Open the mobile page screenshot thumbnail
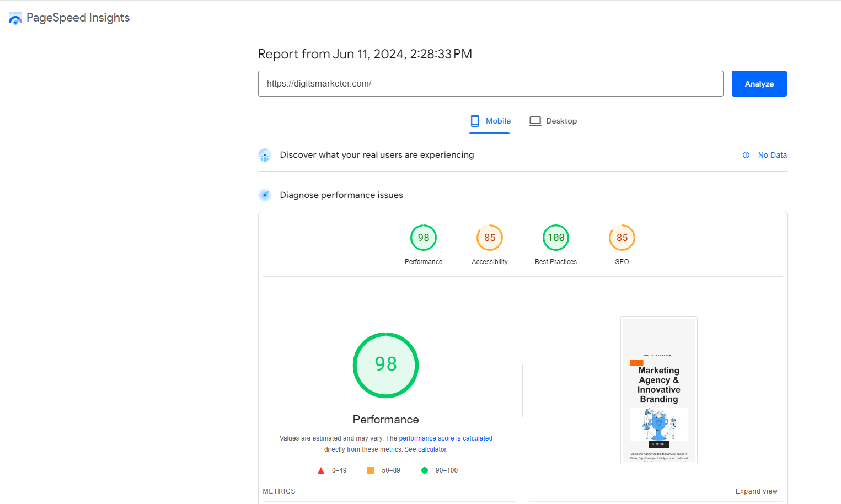The width and height of the screenshot is (841, 504). [658, 390]
